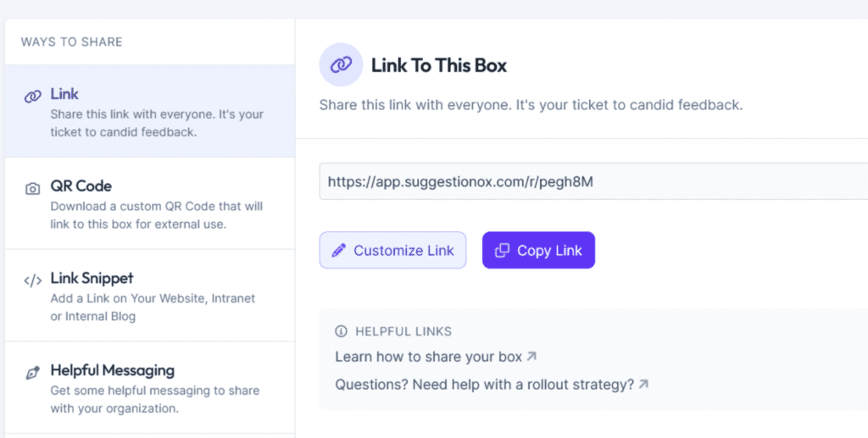Click the copy icon in the Copy Link button
The image size is (868, 438).
tap(502, 251)
